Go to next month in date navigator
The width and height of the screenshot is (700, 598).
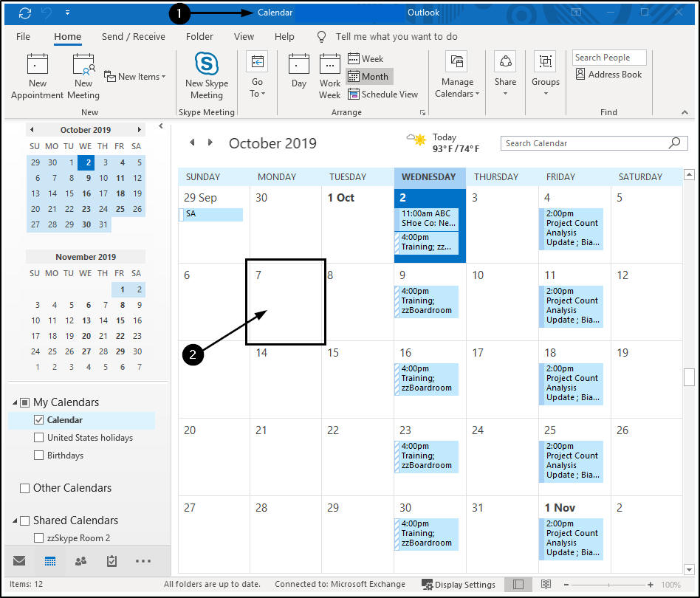click(140, 130)
